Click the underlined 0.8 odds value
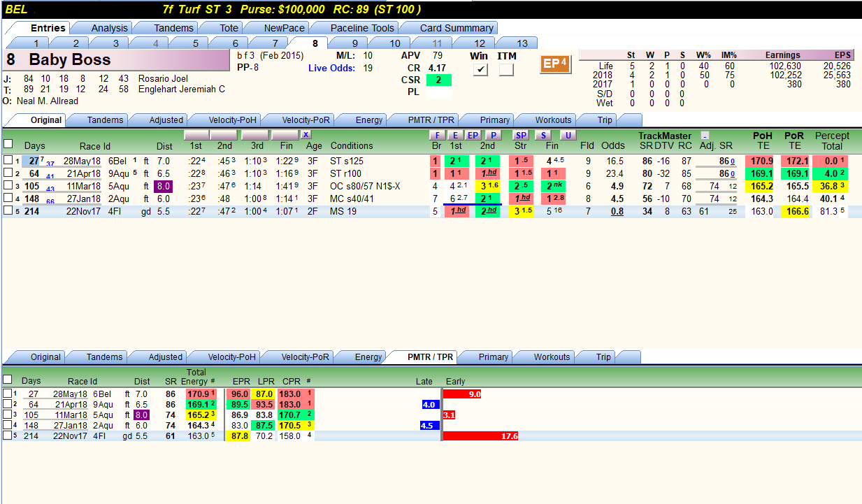The image size is (862, 504). point(616,211)
